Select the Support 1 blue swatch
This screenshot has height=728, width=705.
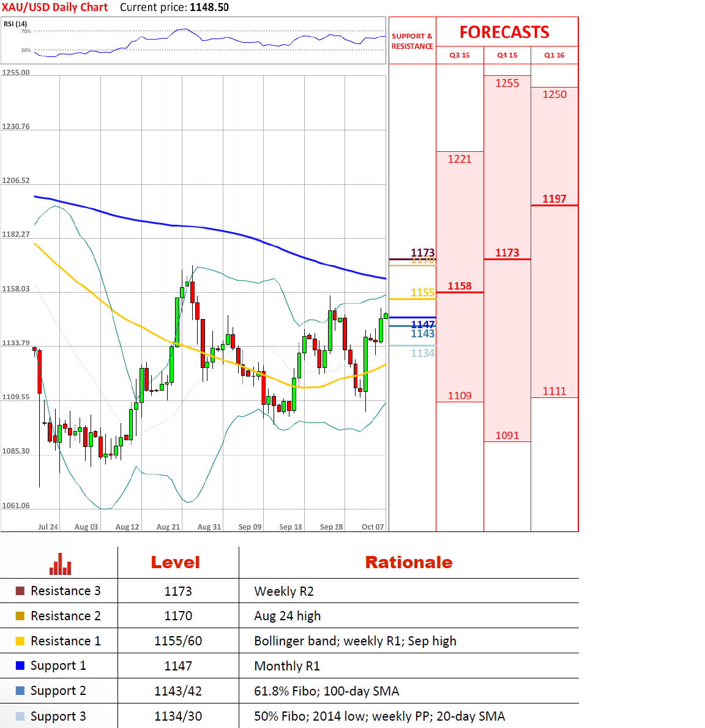click(20, 666)
